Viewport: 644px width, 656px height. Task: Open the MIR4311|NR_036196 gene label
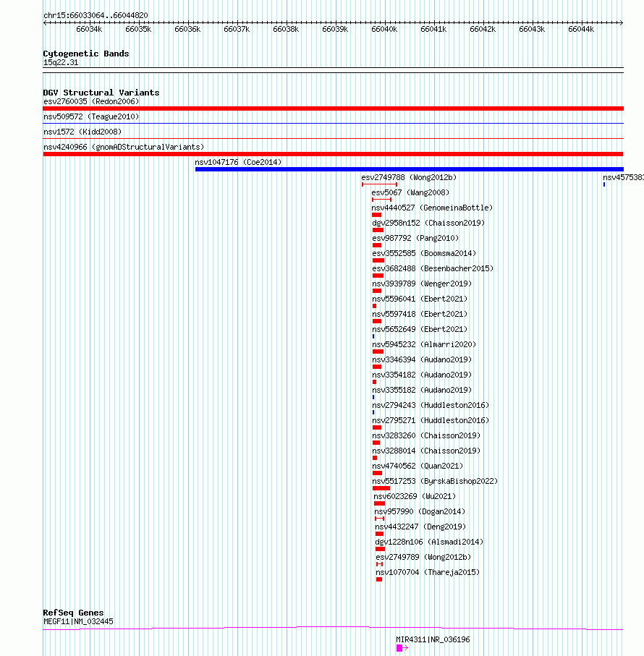433,639
